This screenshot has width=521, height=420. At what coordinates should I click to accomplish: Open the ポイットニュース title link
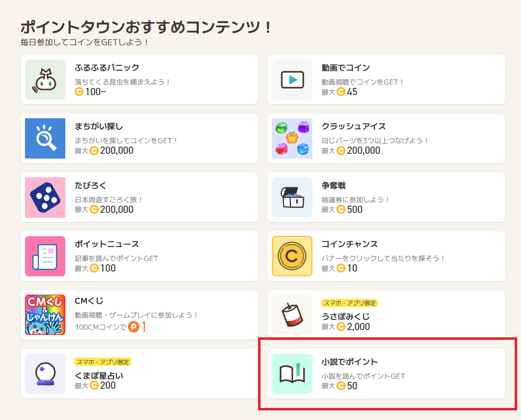pyautogui.click(x=107, y=244)
